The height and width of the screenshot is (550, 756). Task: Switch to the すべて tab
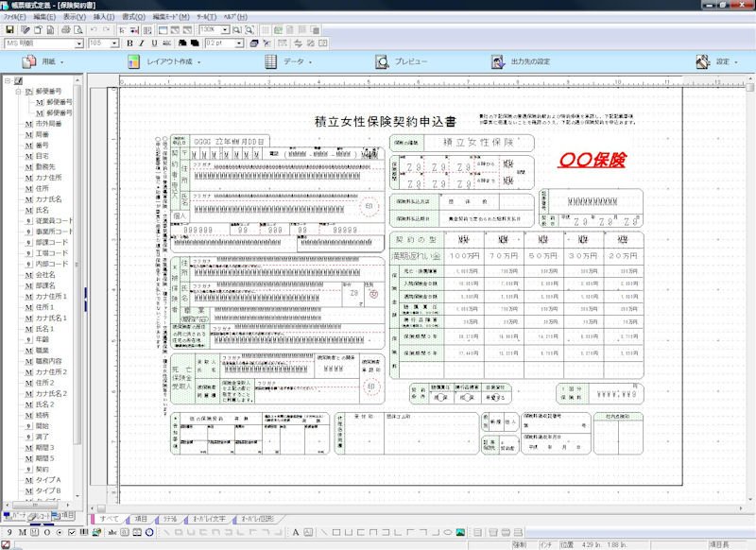[x=109, y=519]
